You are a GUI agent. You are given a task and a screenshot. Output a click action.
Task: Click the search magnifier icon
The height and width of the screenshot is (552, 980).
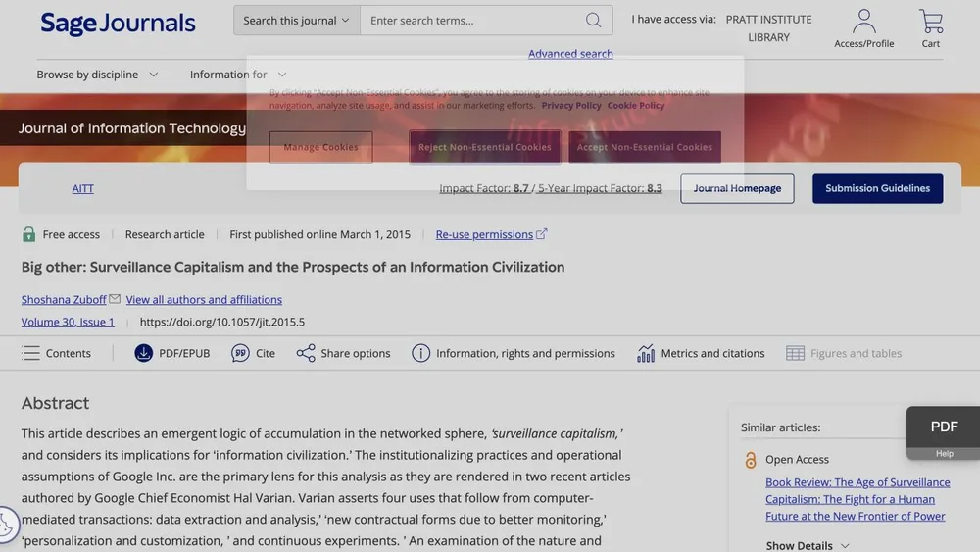click(x=593, y=20)
